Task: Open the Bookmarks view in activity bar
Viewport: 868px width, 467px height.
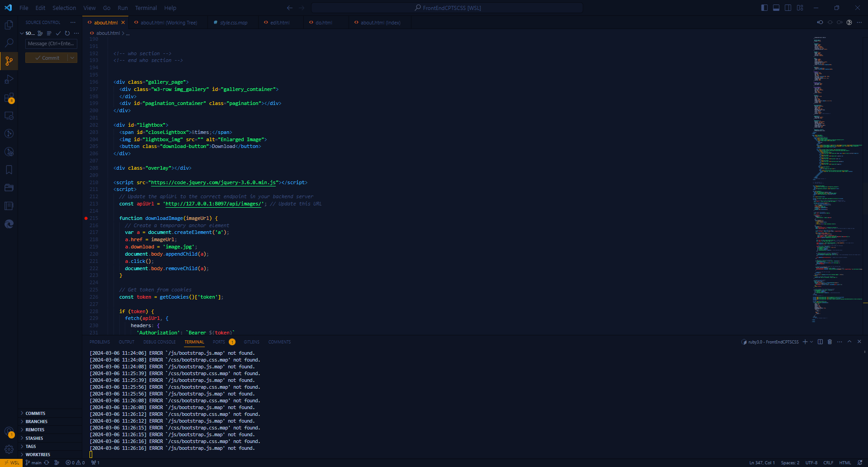Action: click(9, 170)
